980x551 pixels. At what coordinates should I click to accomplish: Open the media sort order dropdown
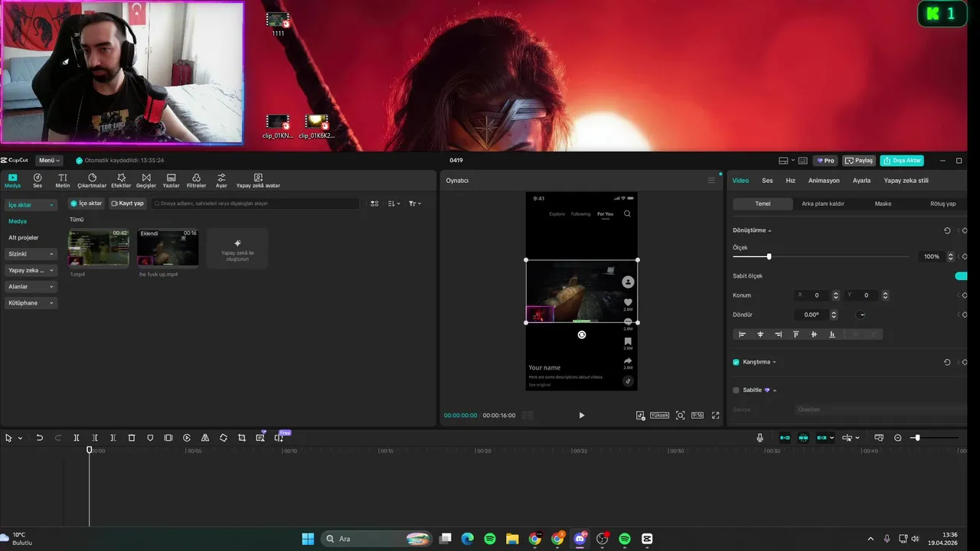click(x=394, y=204)
